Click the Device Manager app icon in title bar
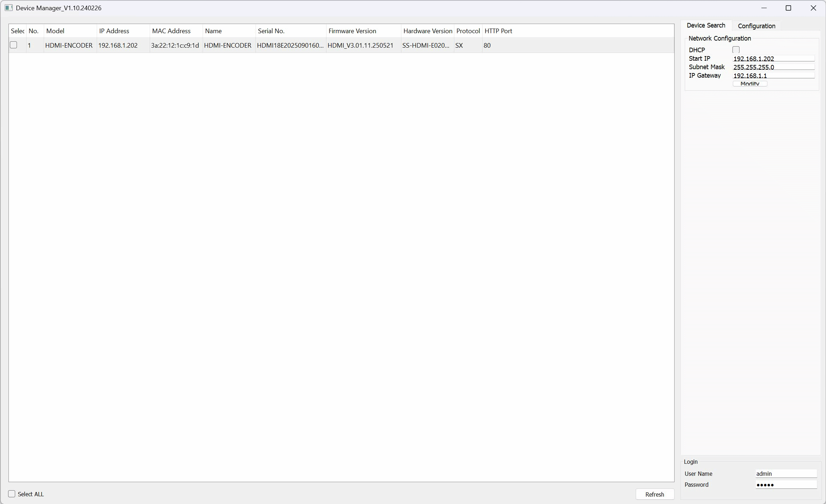Screen dimensions: 826x504 [8, 8]
